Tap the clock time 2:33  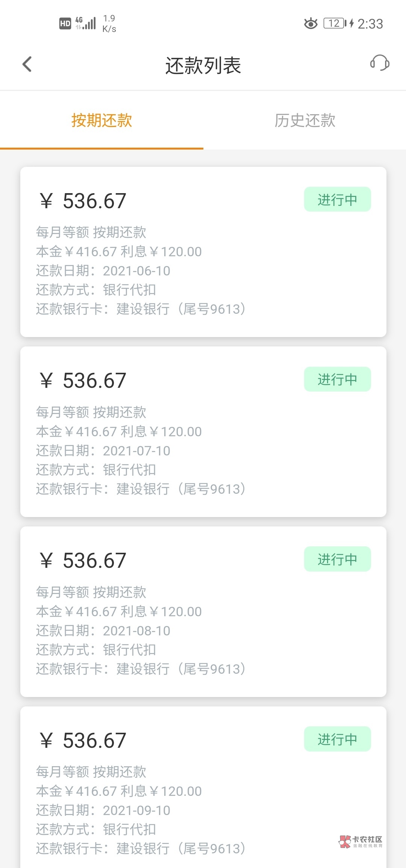pos(370,24)
